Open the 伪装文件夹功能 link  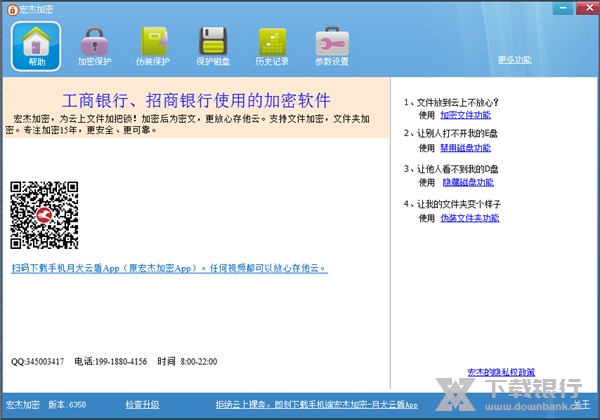[470, 218]
